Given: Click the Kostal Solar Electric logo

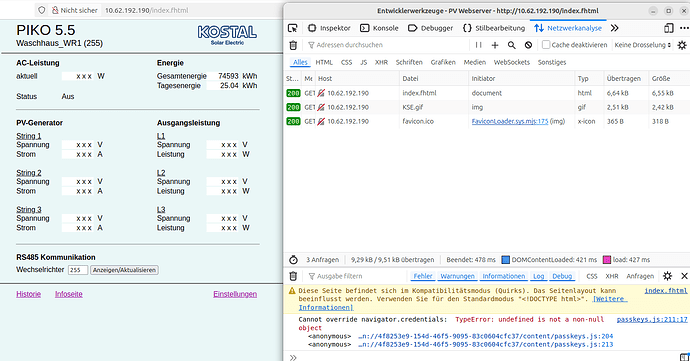Looking at the screenshot, I should [227, 35].
